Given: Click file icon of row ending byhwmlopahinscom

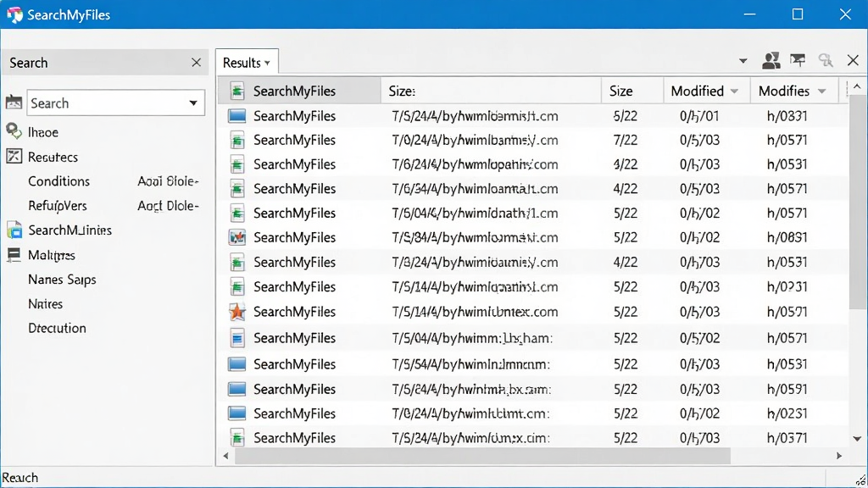Looking at the screenshot, I should (x=237, y=164).
